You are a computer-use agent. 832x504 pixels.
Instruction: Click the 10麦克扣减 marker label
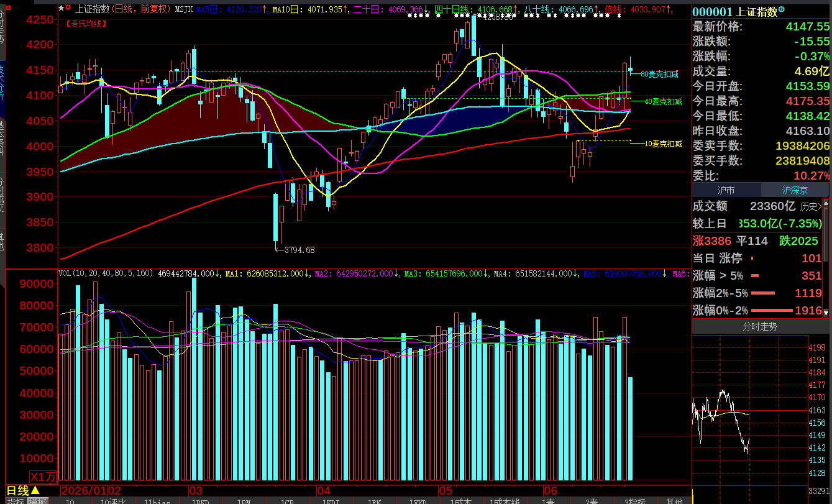tap(663, 144)
